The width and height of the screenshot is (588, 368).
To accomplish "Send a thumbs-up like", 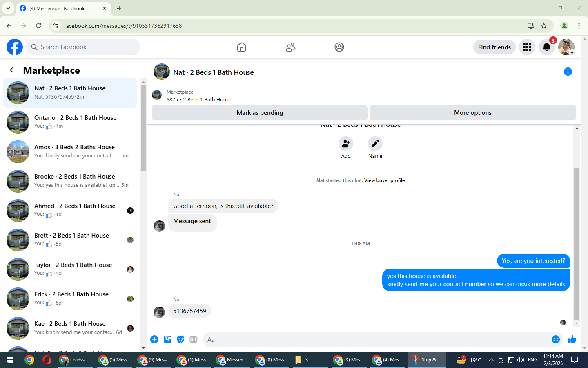I will (x=572, y=339).
